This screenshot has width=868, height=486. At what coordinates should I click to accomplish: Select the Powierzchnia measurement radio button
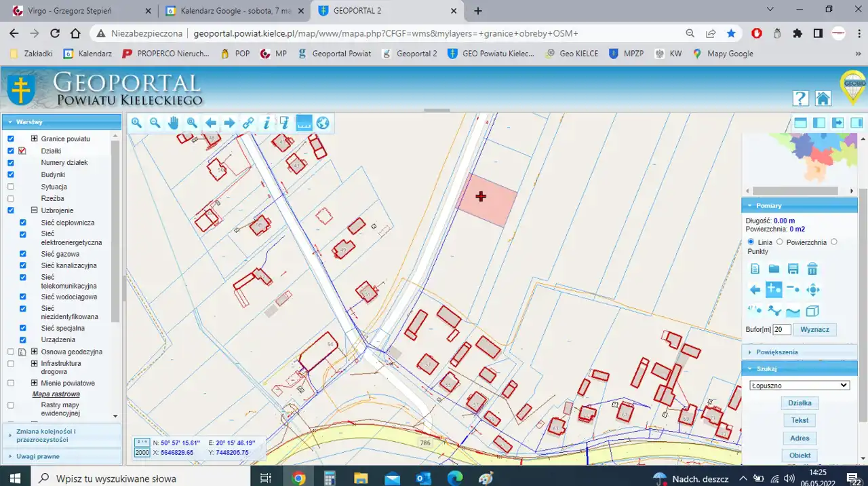click(780, 242)
